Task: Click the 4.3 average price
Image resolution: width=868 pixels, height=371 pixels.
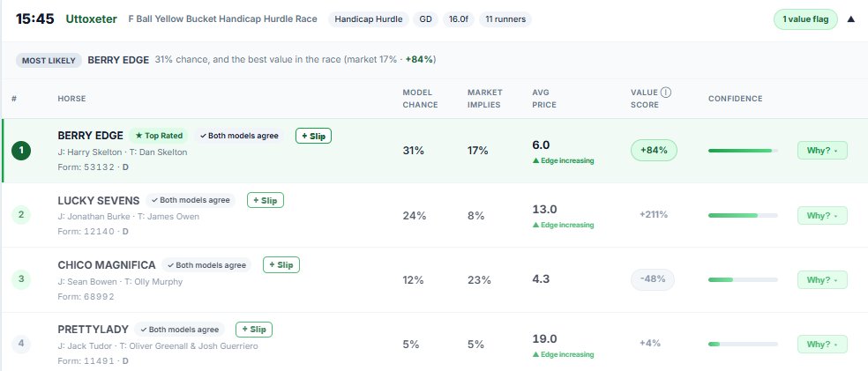Action: [541, 278]
